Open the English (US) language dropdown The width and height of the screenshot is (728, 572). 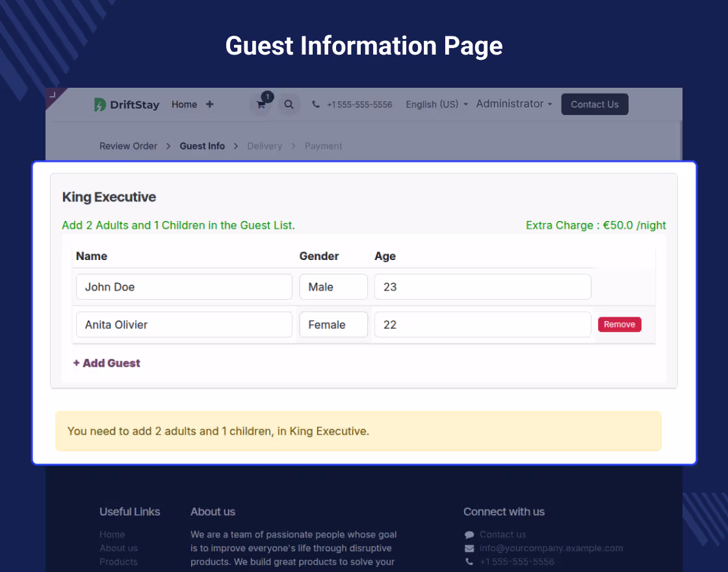437,105
